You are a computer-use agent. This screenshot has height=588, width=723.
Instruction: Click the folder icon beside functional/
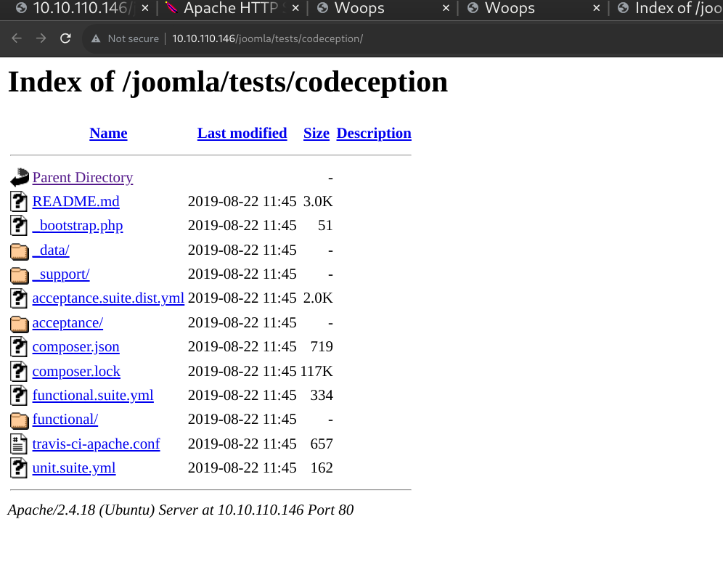point(20,420)
